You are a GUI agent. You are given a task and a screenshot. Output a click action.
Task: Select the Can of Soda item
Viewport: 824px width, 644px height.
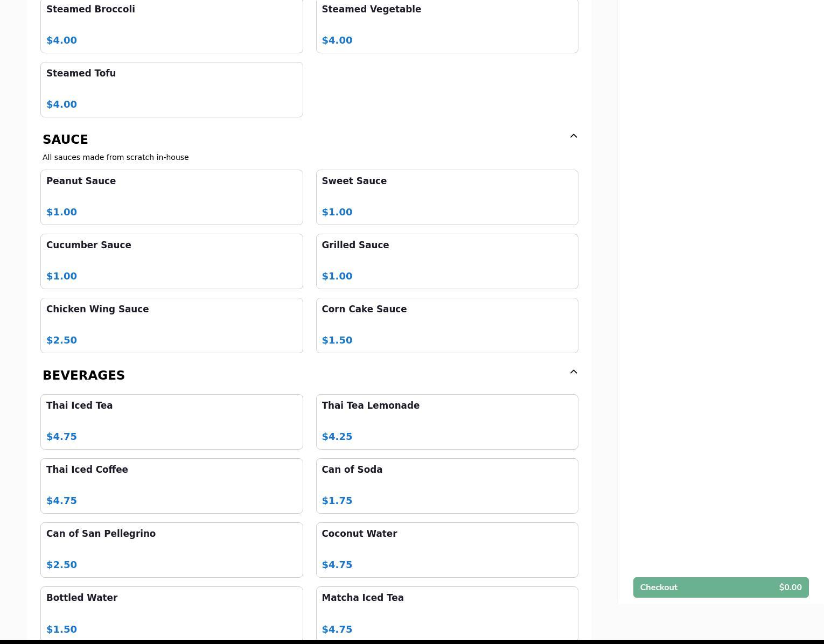click(x=446, y=486)
